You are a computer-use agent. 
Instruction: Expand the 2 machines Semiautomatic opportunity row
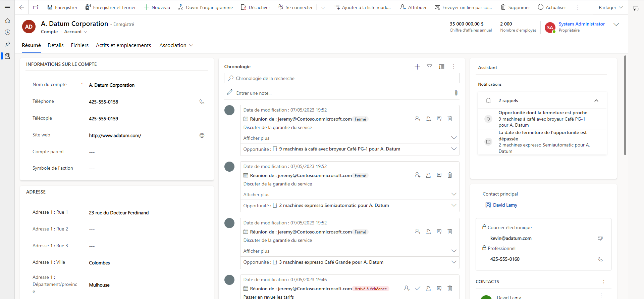pos(454,205)
